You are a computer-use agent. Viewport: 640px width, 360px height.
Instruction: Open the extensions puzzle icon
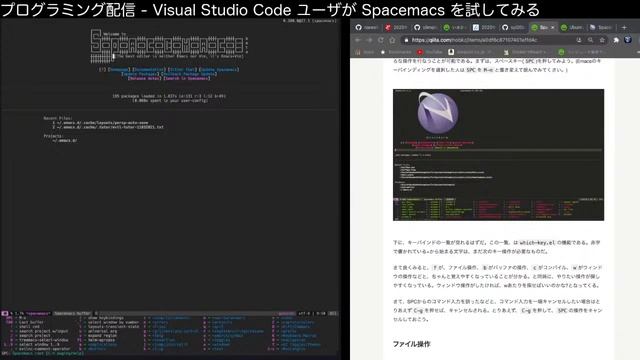tap(616, 40)
